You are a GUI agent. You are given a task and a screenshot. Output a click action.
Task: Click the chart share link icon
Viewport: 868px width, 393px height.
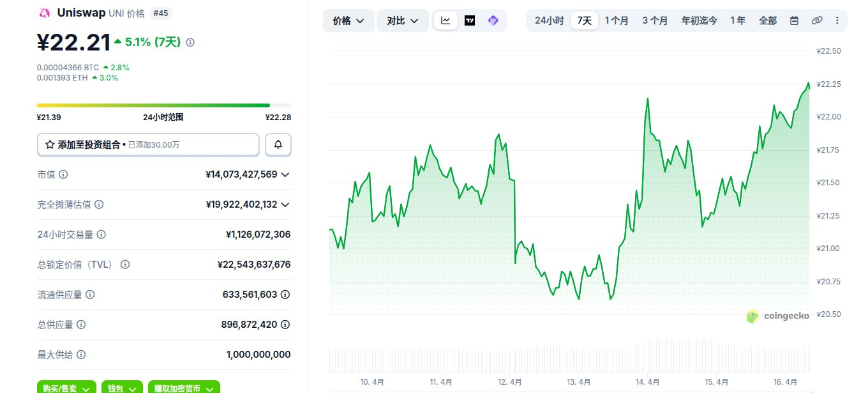[816, 20]
